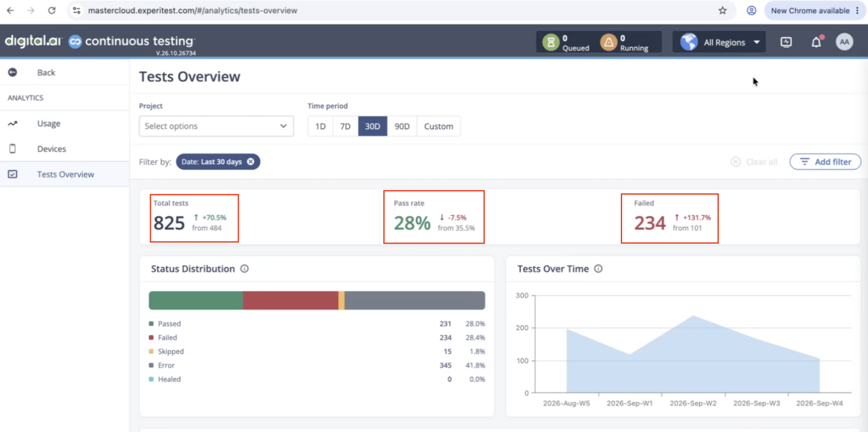Open the Chrome three-dot menu
This screenshot has height=432, width=868.
[x=857, y=11]
